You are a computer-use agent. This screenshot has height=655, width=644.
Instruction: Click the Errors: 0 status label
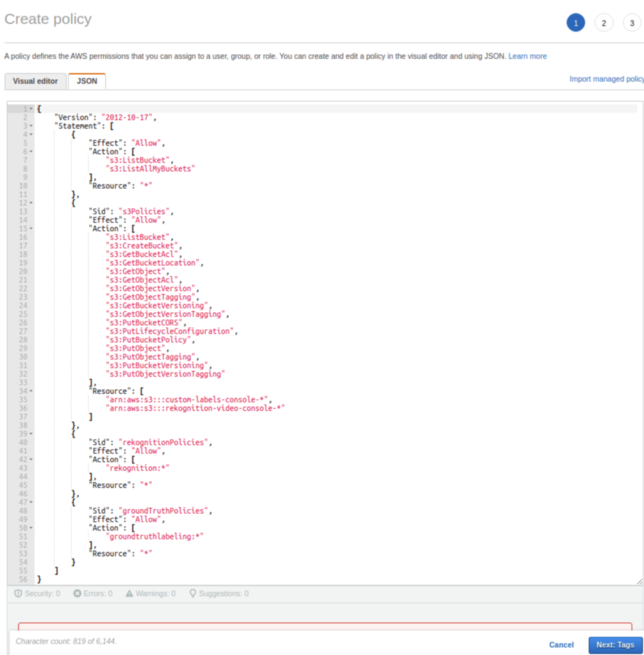[x=98, y=594]
